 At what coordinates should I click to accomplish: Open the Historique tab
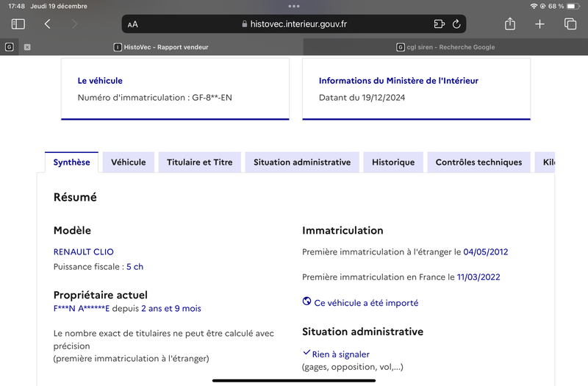pyautogui.click(x=393, y=162)
